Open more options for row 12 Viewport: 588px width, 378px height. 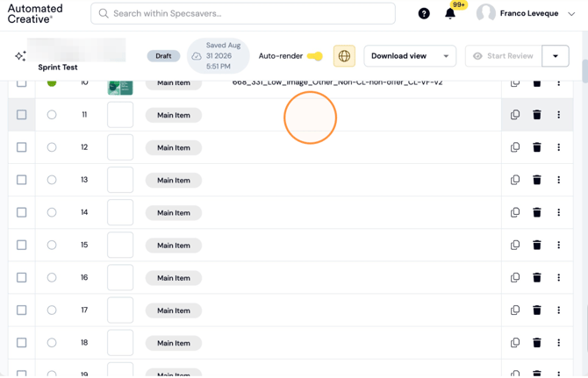[559, 147]
